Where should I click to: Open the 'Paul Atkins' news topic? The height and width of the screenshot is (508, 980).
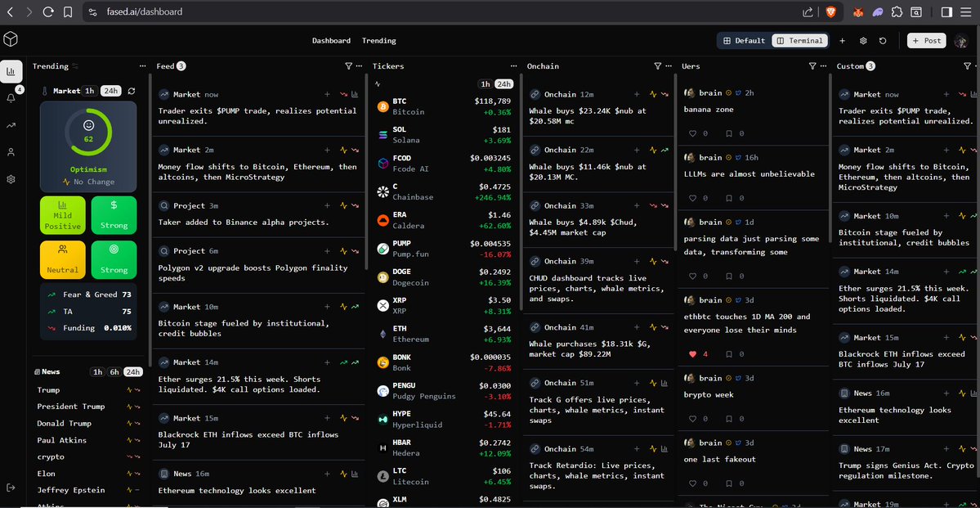(62, 440)
